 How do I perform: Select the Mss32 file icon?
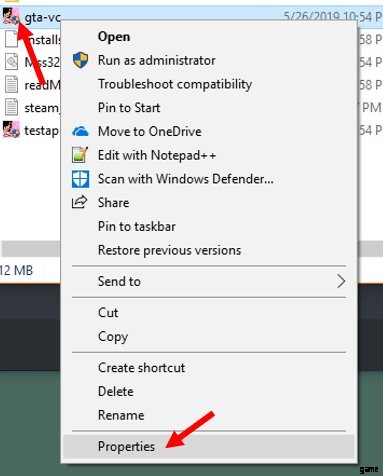point(11,62)
